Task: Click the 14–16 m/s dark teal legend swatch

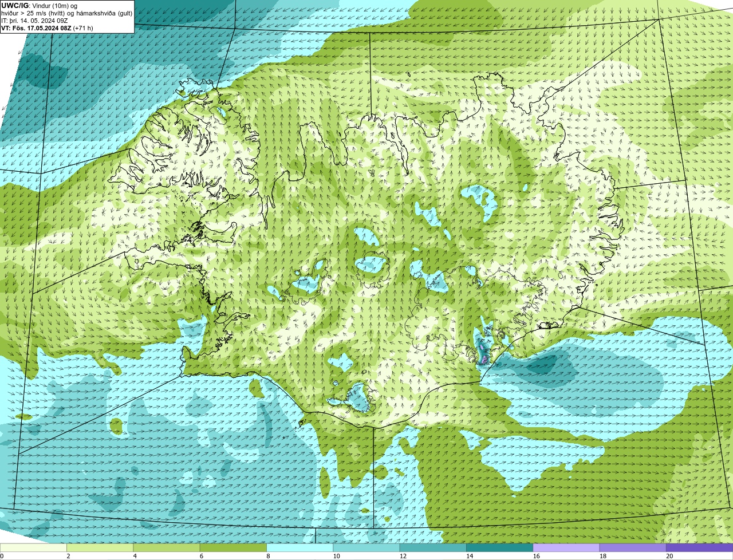Action: point(499,547)
